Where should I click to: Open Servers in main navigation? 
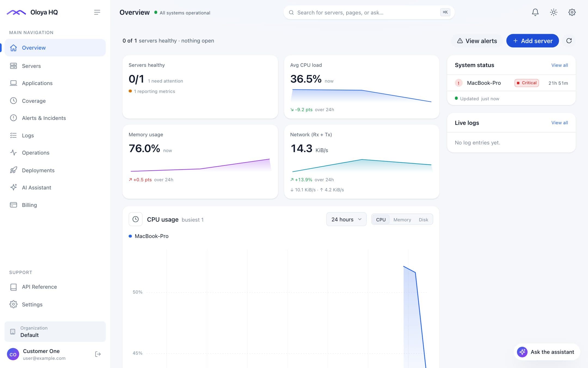click(55, 66)
